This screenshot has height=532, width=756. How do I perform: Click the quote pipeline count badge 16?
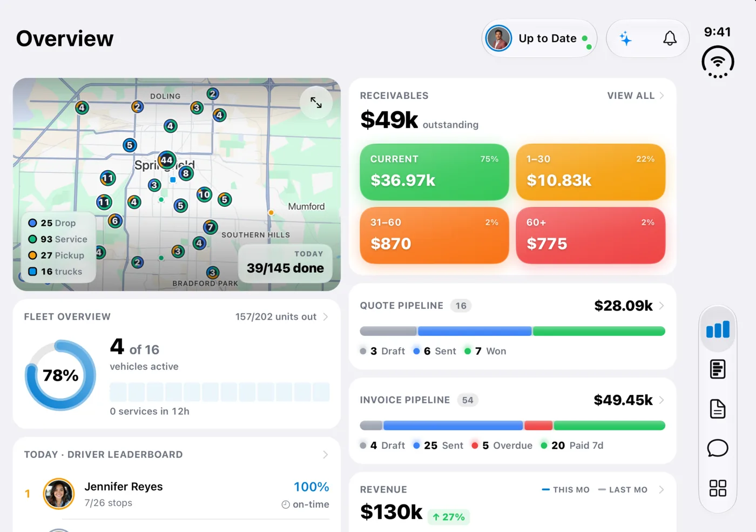coord(461,306)
